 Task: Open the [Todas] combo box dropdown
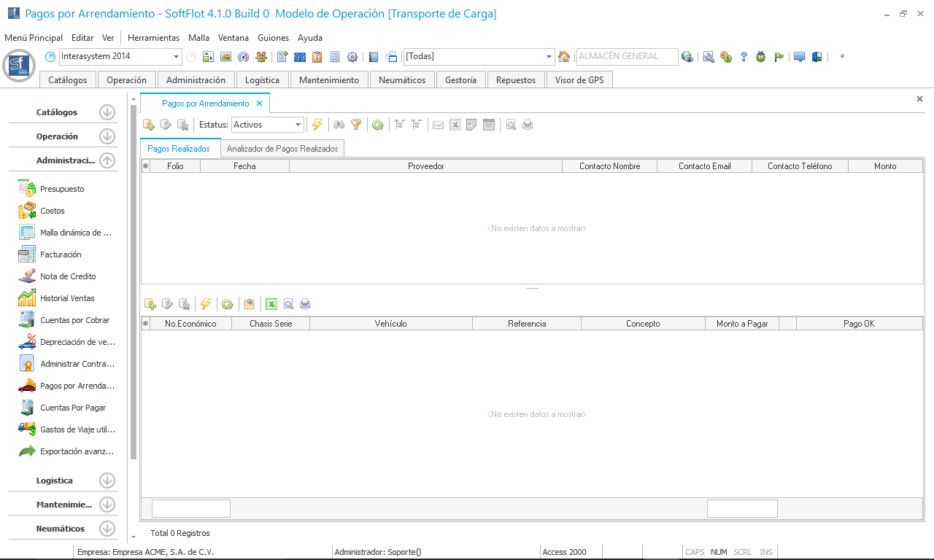click(549, 57)
